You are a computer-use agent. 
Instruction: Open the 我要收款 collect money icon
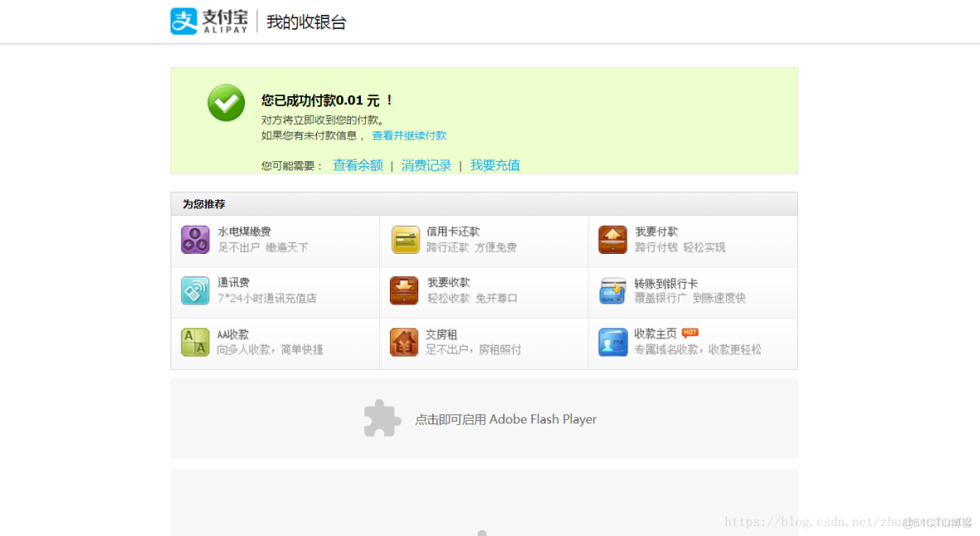(x=404, y=291)
